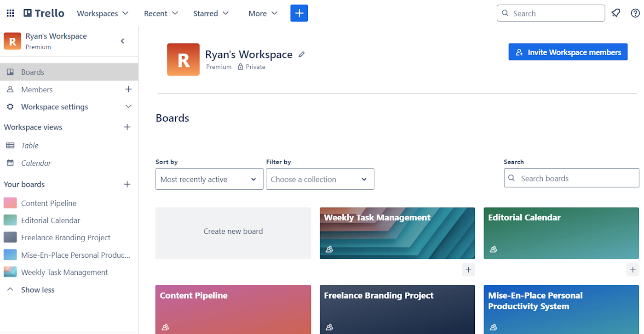644x334 pixels.
Task: Click workspace-visible icon on Weekly Task Management tile
Action: [x=329, y=249]
